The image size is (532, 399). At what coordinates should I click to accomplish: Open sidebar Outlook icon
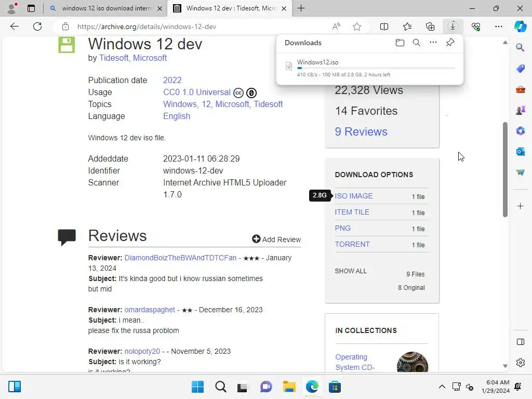[520, 152]
